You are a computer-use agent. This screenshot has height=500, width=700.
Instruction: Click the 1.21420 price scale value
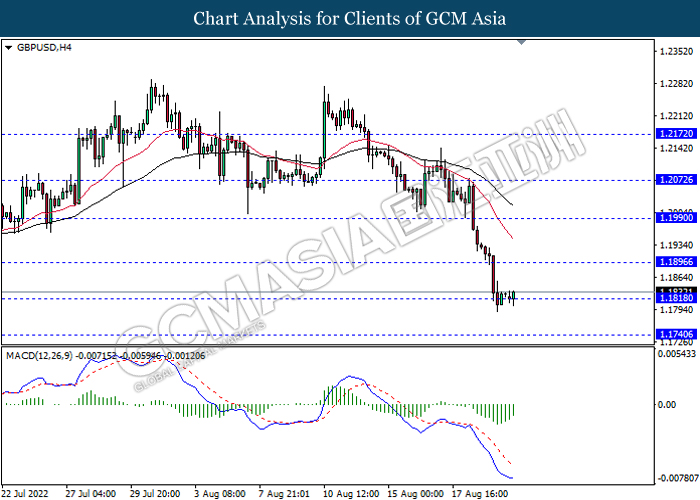click(x=676, y=148)
